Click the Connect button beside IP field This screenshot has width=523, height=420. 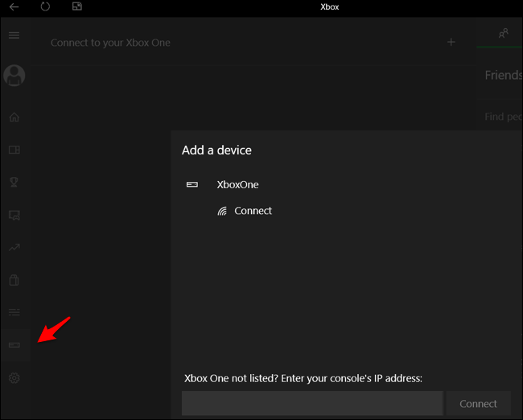click(478, 403)
